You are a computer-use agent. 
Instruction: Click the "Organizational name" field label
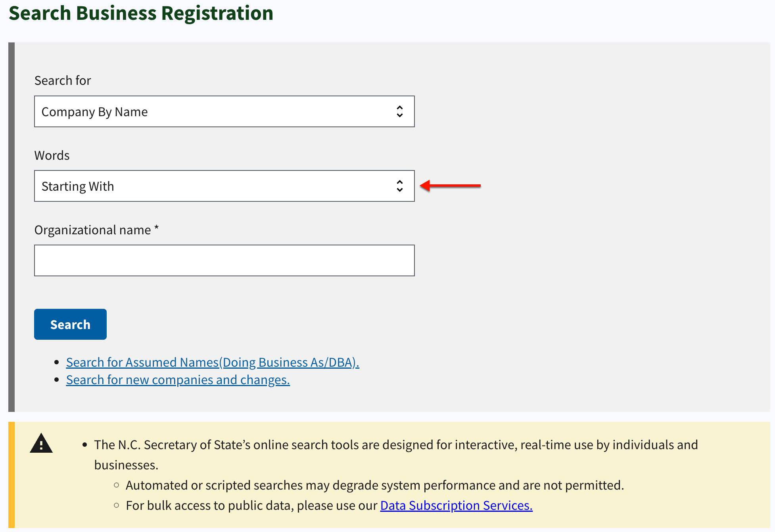[93, 230]
